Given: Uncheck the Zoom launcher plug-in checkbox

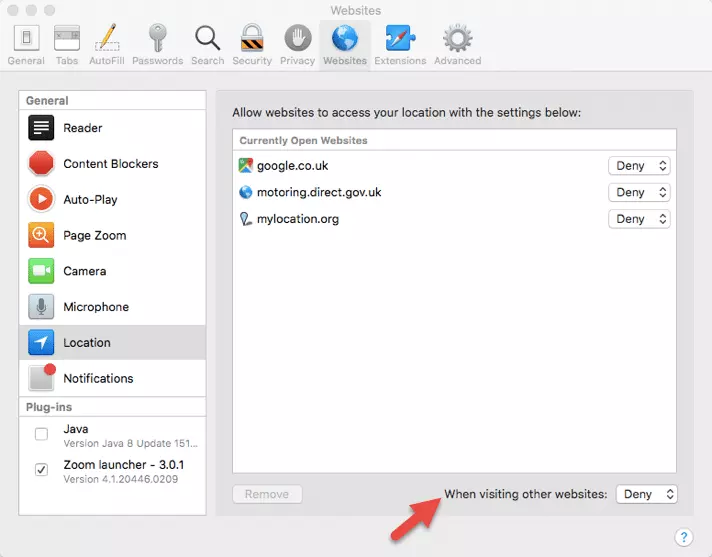Looking at the screenshot, I should coord(41,470).
